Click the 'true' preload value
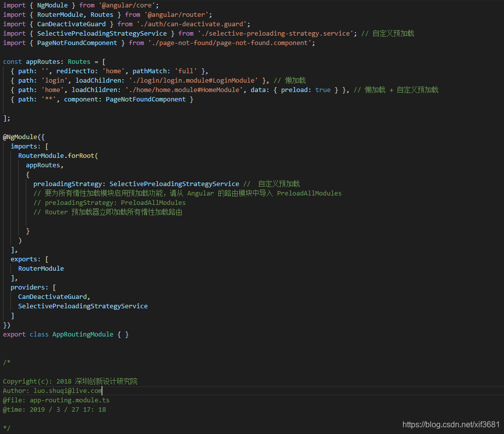The width and height of the screenshot is (504, 434). 323,90
